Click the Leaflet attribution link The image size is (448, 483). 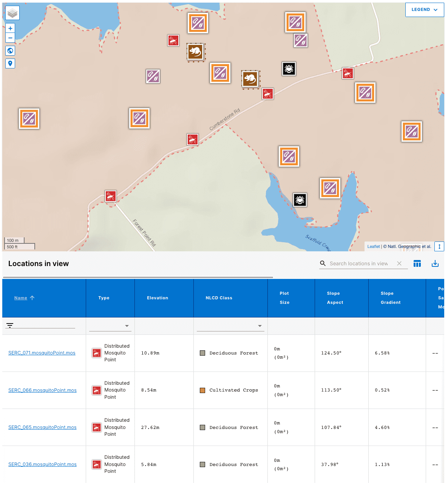373,246
